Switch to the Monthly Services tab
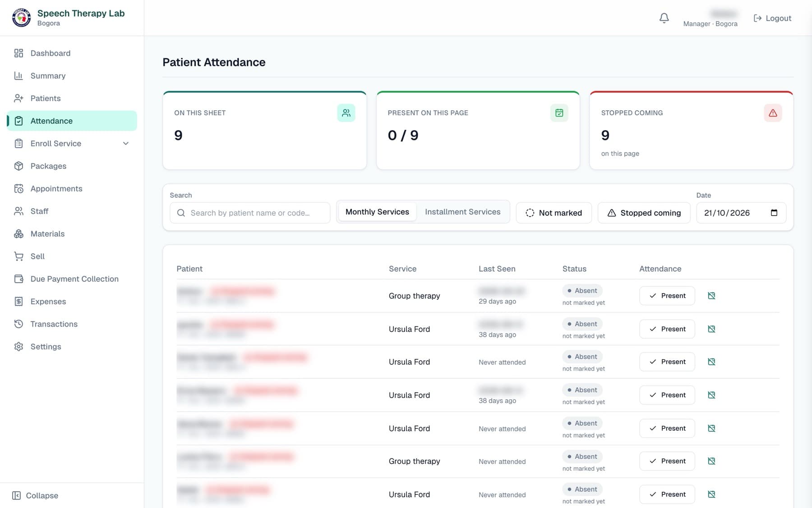 377,212
